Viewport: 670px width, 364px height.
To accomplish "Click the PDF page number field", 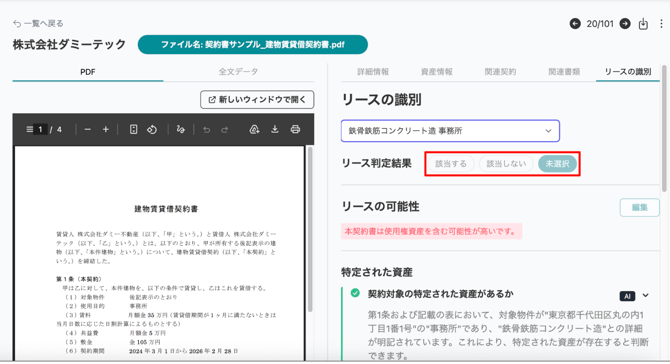I will tap(41, 129).
